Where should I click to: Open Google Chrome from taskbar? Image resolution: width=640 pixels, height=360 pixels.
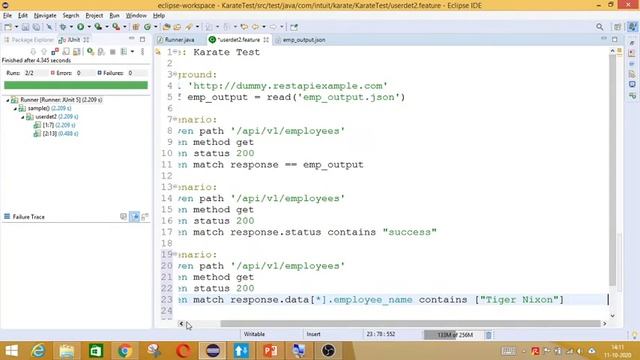click(125, 351)
